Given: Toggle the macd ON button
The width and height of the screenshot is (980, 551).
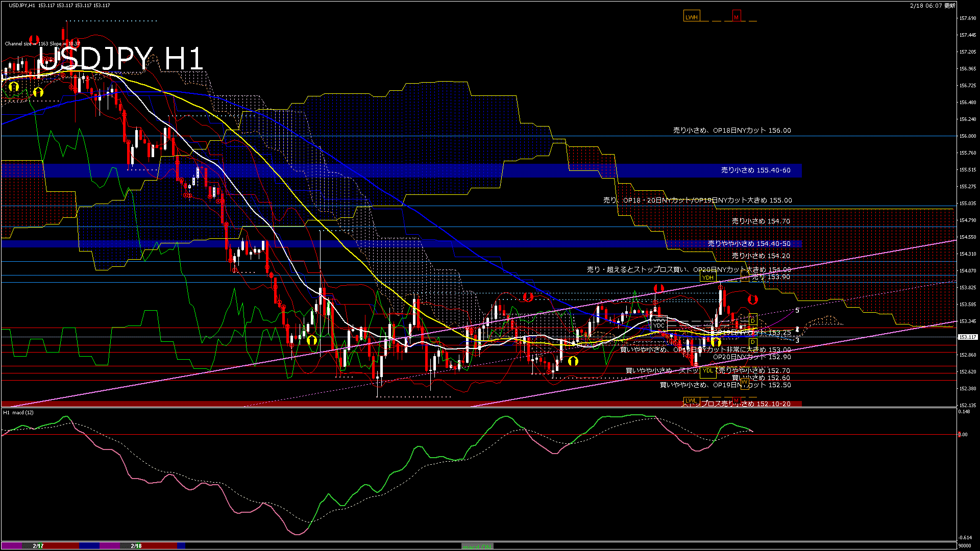Looking at the screenshot, I should coord(477,546).
